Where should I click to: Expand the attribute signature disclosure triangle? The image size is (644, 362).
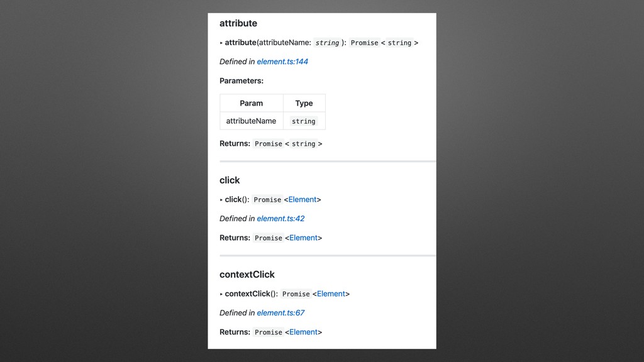click(221, 43)
